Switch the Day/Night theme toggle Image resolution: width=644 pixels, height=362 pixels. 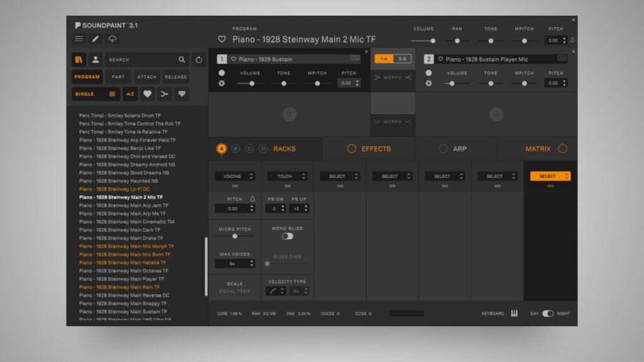(x=548, y=314)
